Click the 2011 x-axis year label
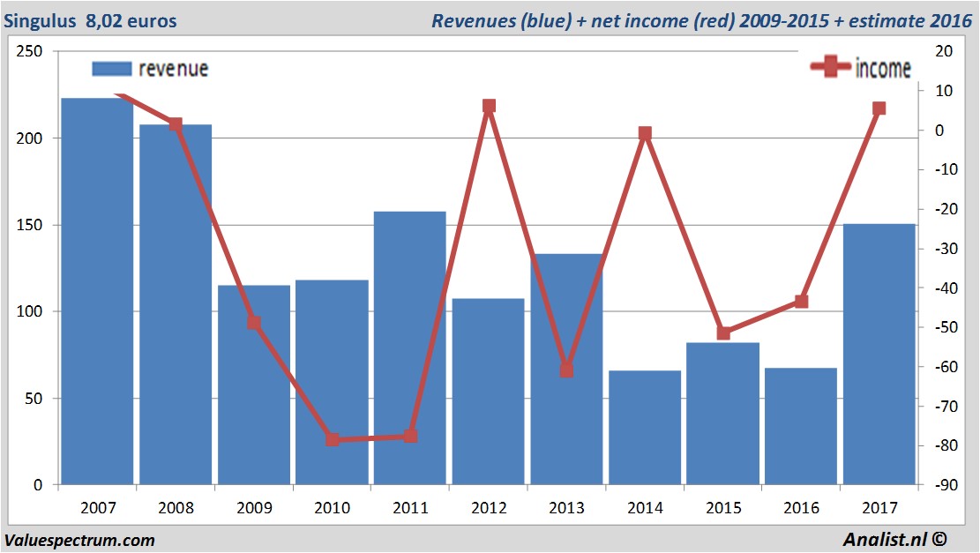The height and width of the screenshot is (553, 980). [x=411, y=507]
